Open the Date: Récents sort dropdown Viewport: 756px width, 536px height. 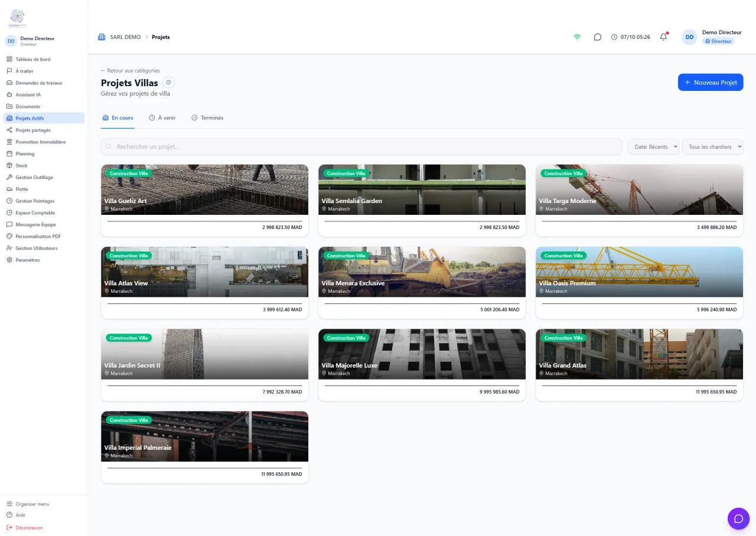point(653,146)
